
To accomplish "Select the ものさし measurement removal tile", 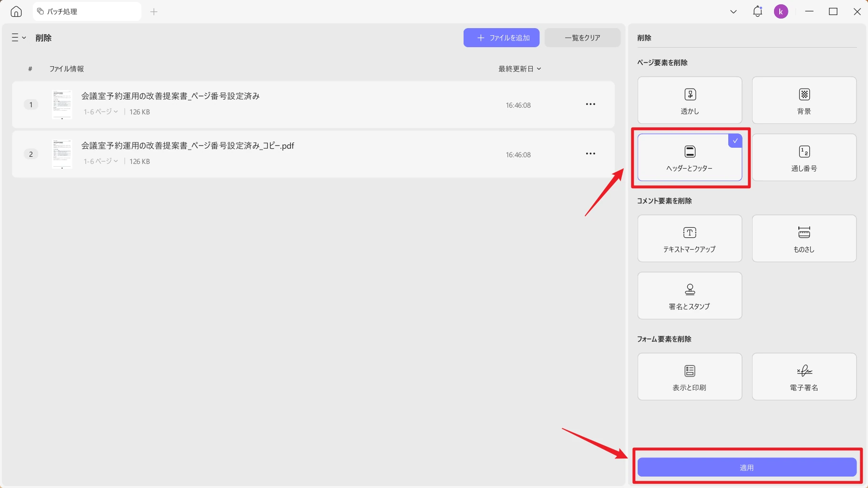I will click(x=804, y=238).
